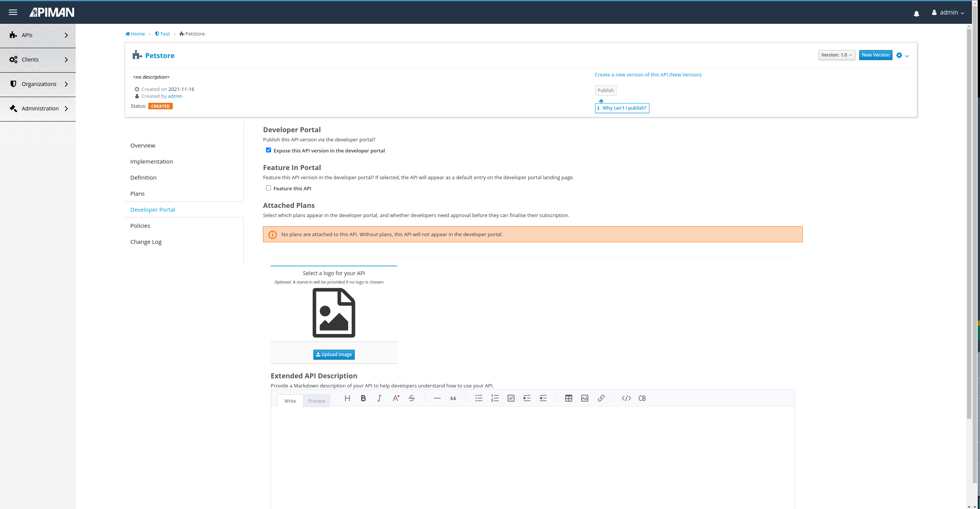Apply bold formatting in the Markdown editor
Image resolution: width=980 pixels, height=509 pixels.
pos(363,398)
